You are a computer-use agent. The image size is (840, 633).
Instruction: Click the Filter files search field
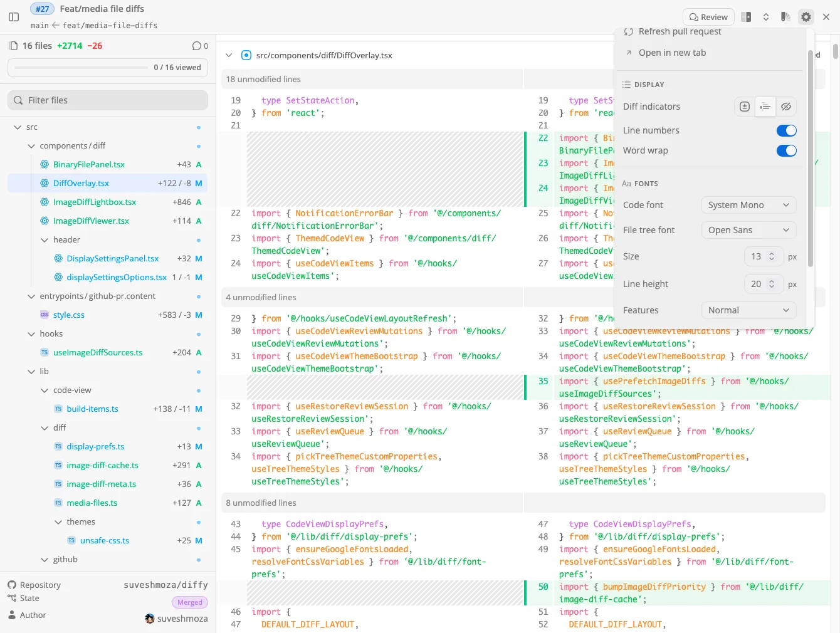[x=108, y=100]
